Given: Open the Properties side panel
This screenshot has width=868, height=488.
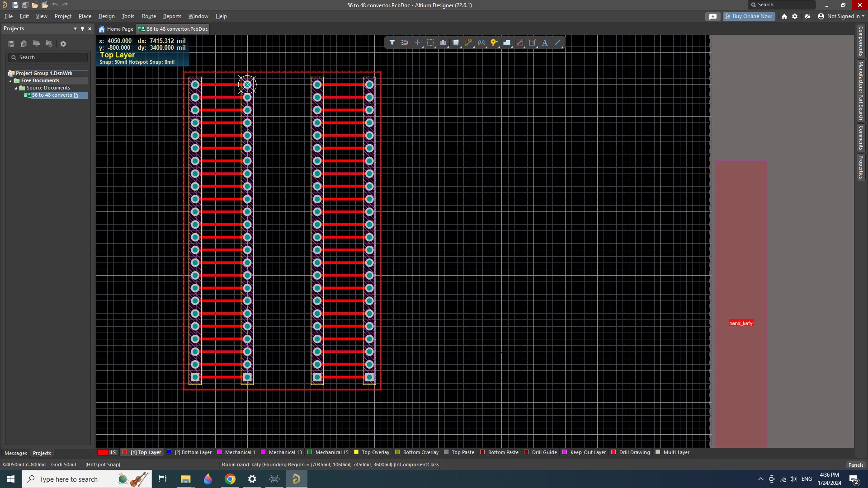Looking at the screenshot, I should pyautogui.click(x=861, y=167).
